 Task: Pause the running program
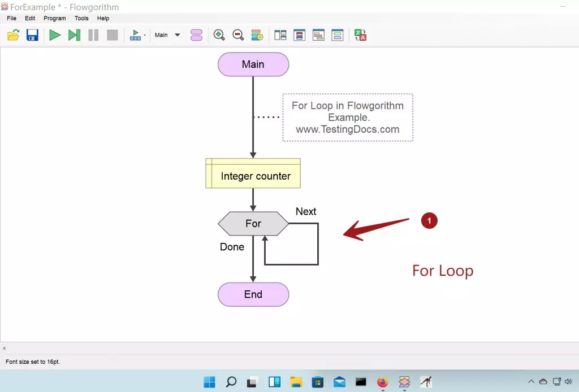pos(93,34)
